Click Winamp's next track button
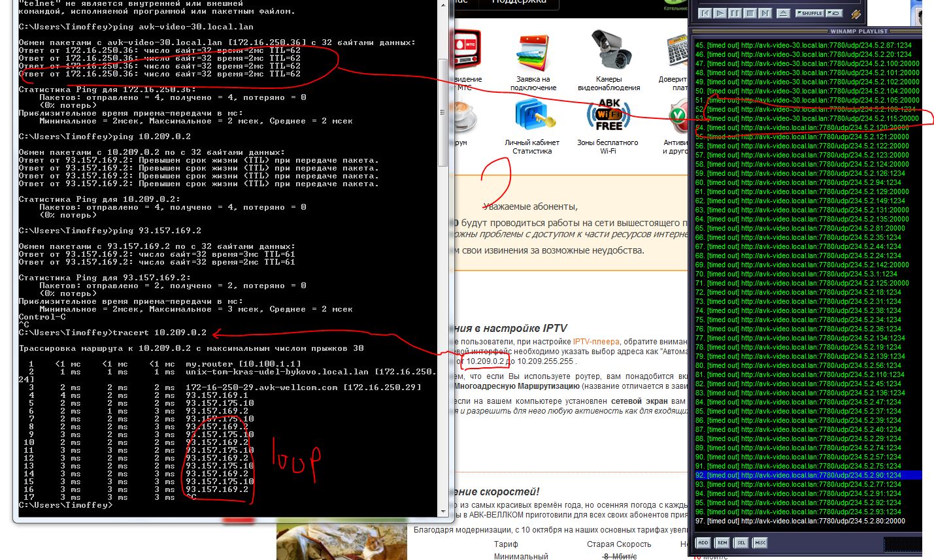 765,13
